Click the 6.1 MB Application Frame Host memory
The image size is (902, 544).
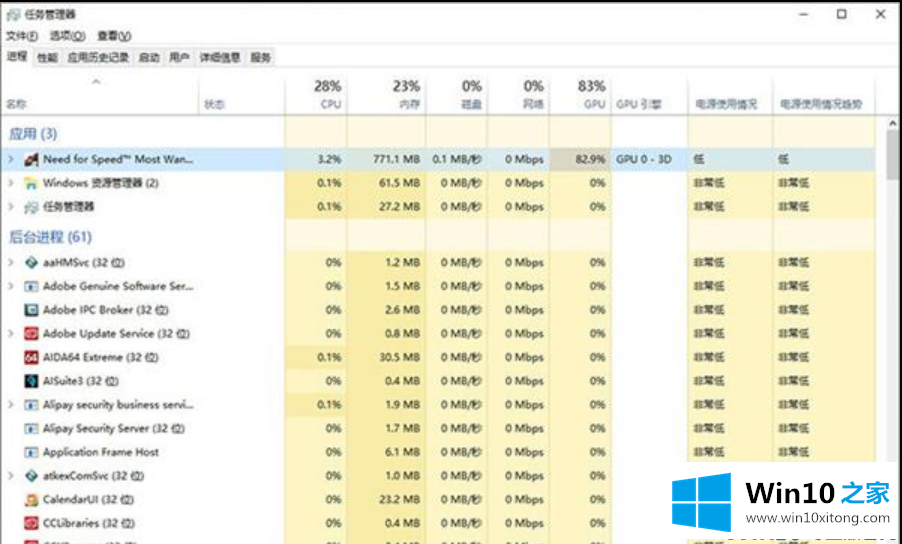click(x=403, y=452)
